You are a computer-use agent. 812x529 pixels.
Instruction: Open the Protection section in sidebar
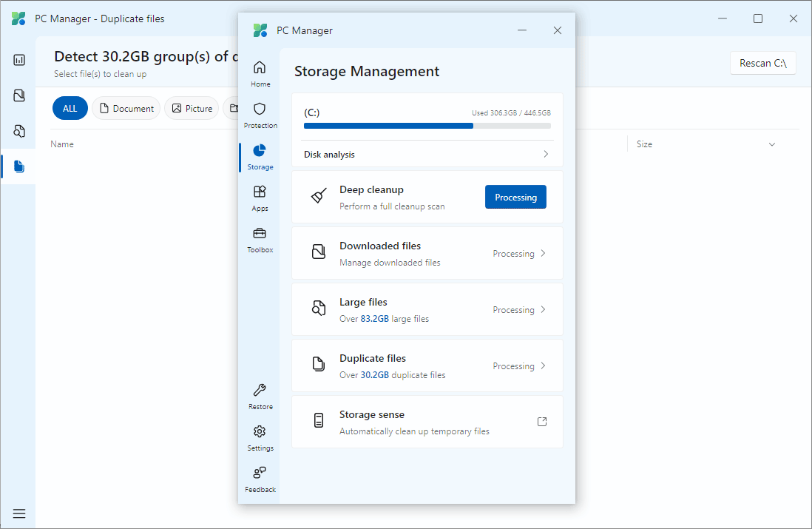click(x=260, y=115)
